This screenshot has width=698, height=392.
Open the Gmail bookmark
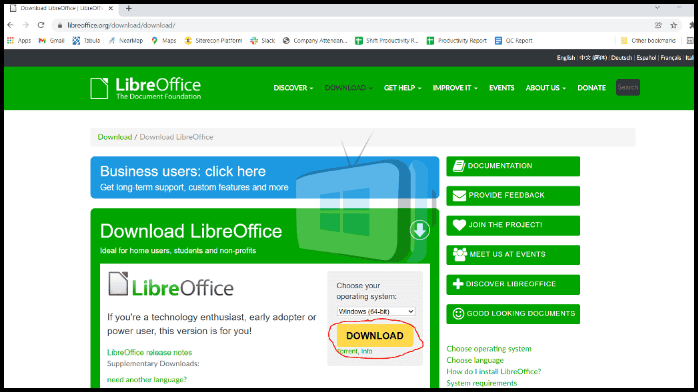tap(52, 40)
